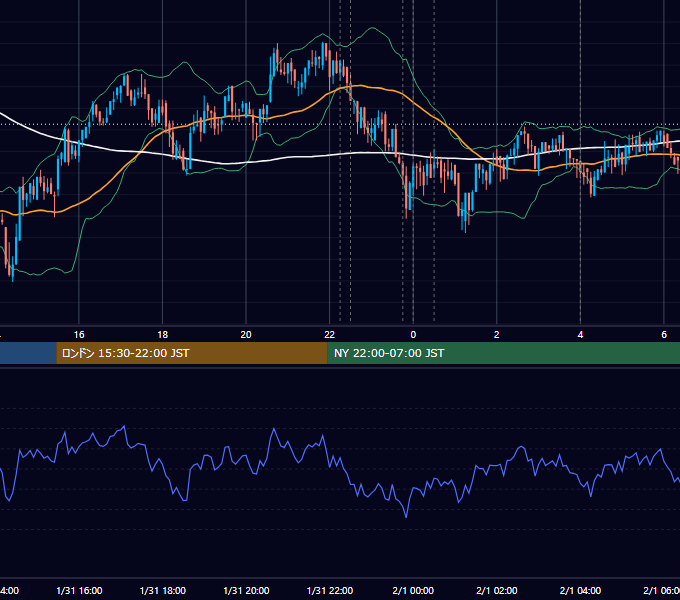Click the 1/31 16:00 date label
Image resolution: width=680 pixels, height=600 pixels.
click(79, 590)
